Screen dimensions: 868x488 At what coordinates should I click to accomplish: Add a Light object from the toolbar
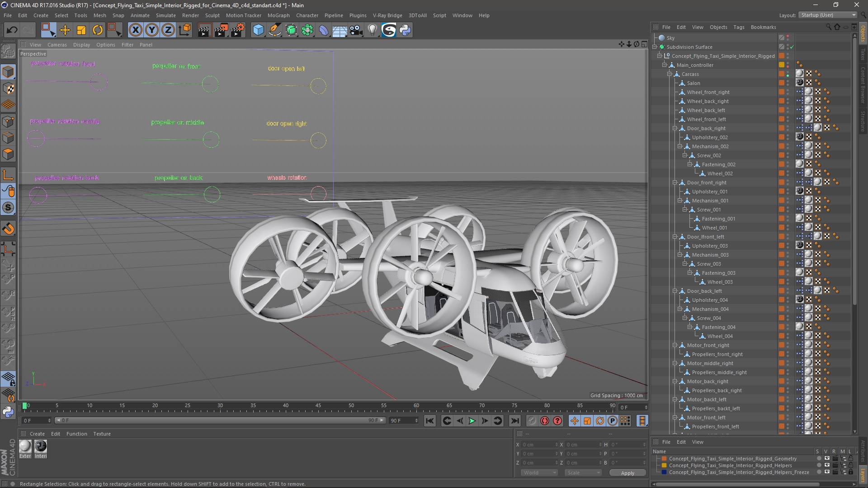click(372, 30)
